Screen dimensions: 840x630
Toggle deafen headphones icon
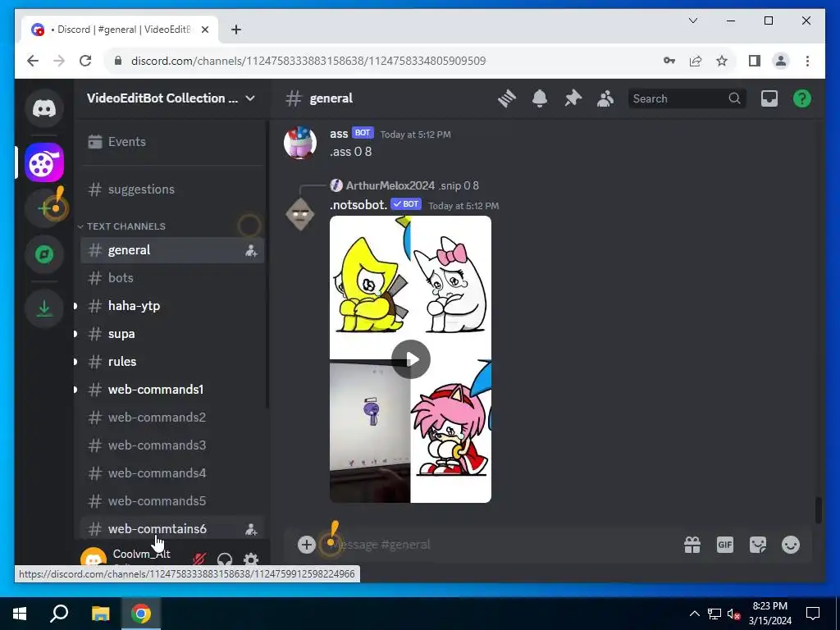click(x=225, y=559)
